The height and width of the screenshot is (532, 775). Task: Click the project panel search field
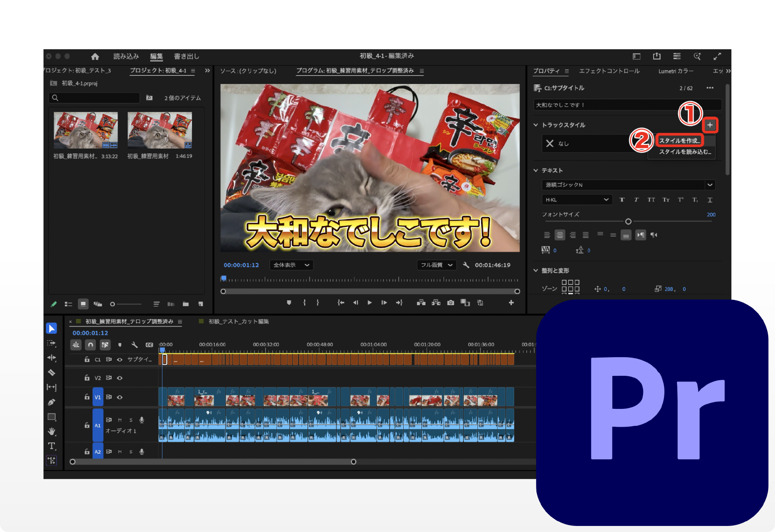pyautogui.click(x=94, y=98)
